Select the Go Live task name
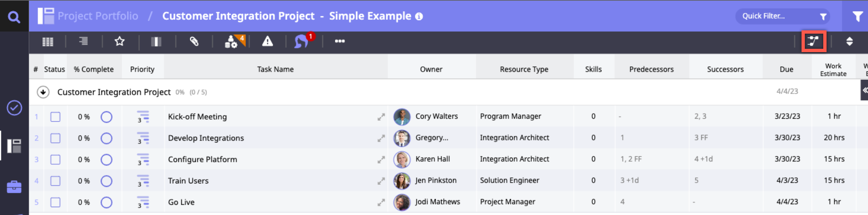The height and width of the screenshot is (215, 868). pos(181,202)
